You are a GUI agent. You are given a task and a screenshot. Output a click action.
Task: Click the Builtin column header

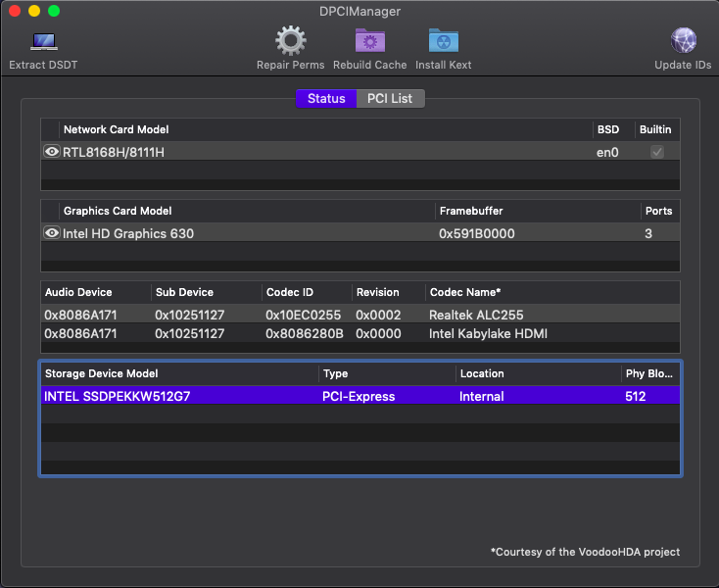(x=655, y=129)
